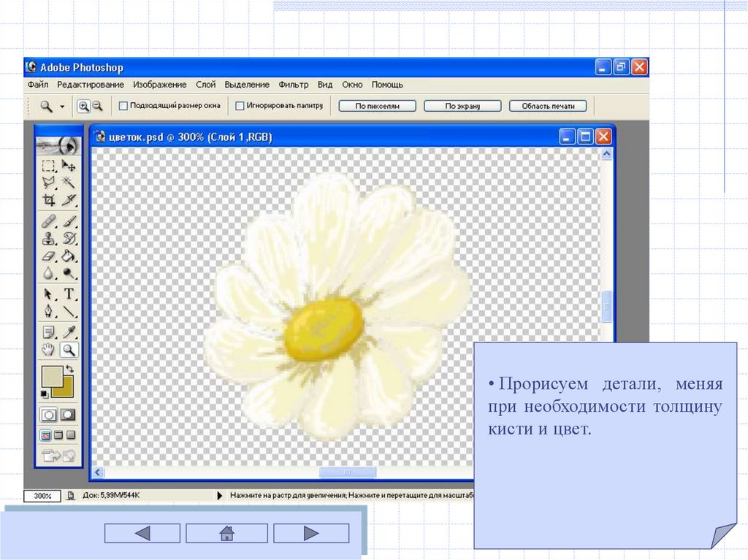Activate the Type tool

(69, 294)
